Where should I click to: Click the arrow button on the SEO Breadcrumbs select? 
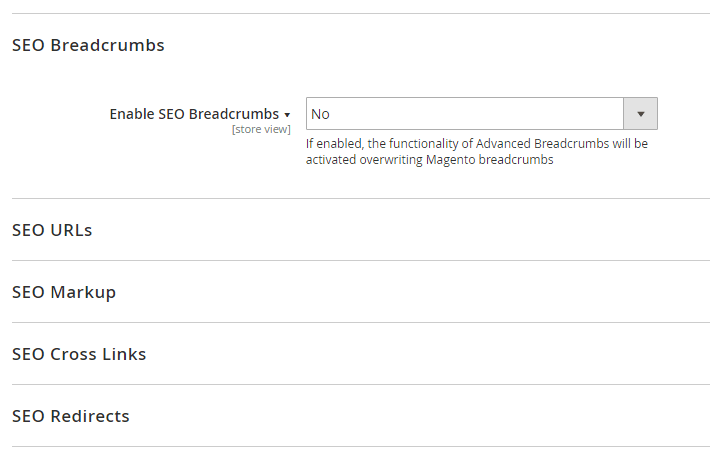(640, 114)
